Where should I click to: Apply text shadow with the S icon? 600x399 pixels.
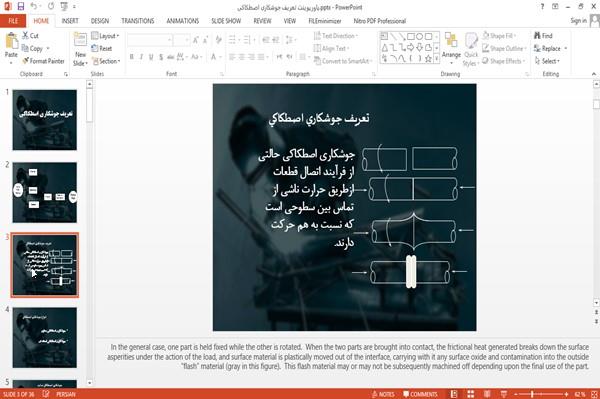[x=161, y=57]
